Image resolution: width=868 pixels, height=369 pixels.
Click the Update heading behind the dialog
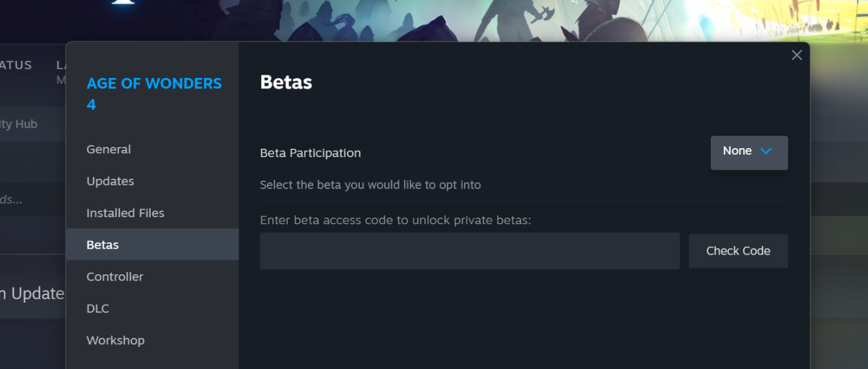point(32,294)
